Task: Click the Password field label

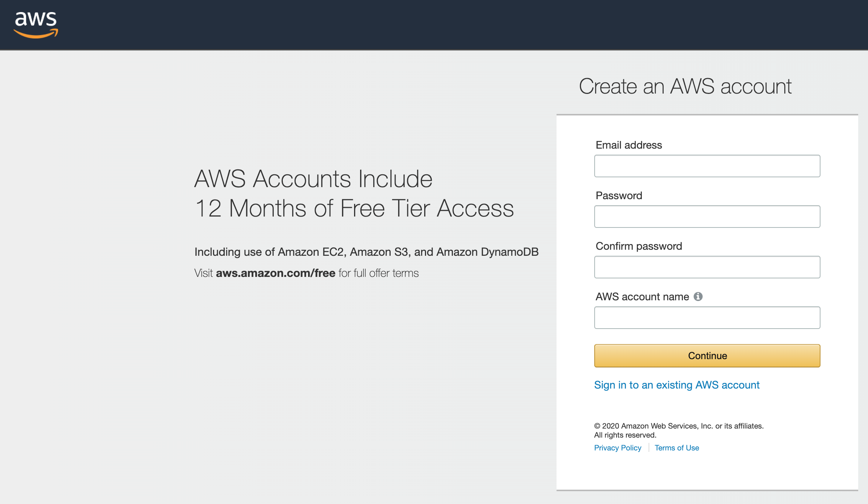Action: (x=617, y=195)
